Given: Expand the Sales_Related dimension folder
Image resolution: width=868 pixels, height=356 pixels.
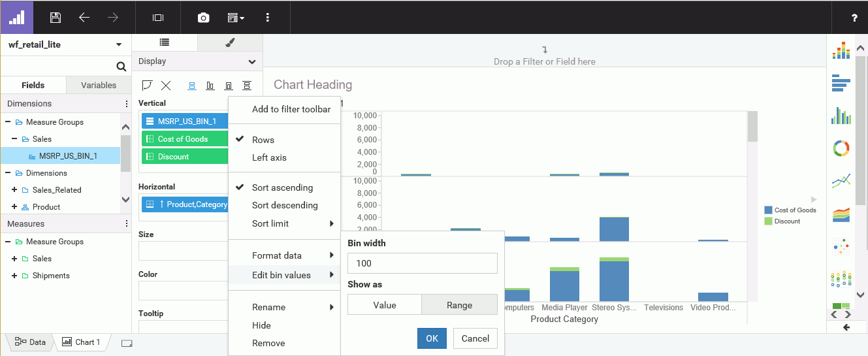Looking at the screenshot, I should (14, 190).
